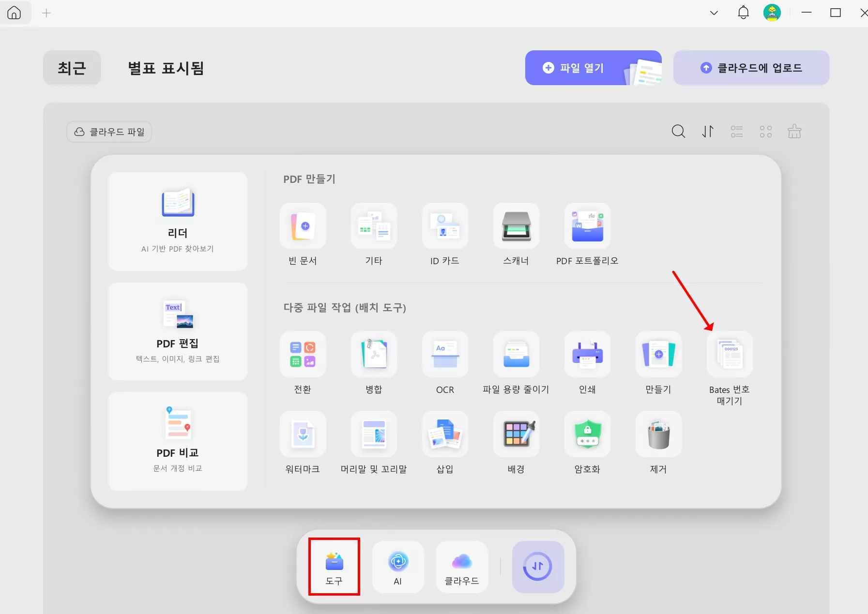
Task: Open the notifications bell
Action: pos(743,13)
